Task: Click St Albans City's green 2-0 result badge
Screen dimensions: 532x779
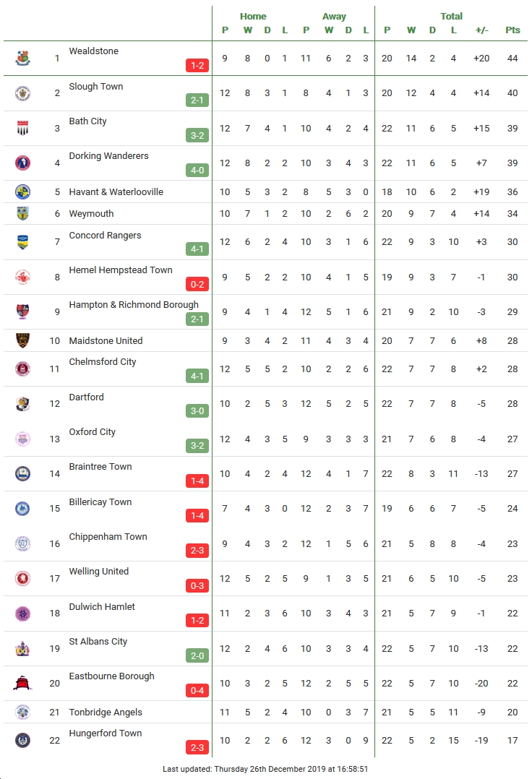Action: coord(197,656)
